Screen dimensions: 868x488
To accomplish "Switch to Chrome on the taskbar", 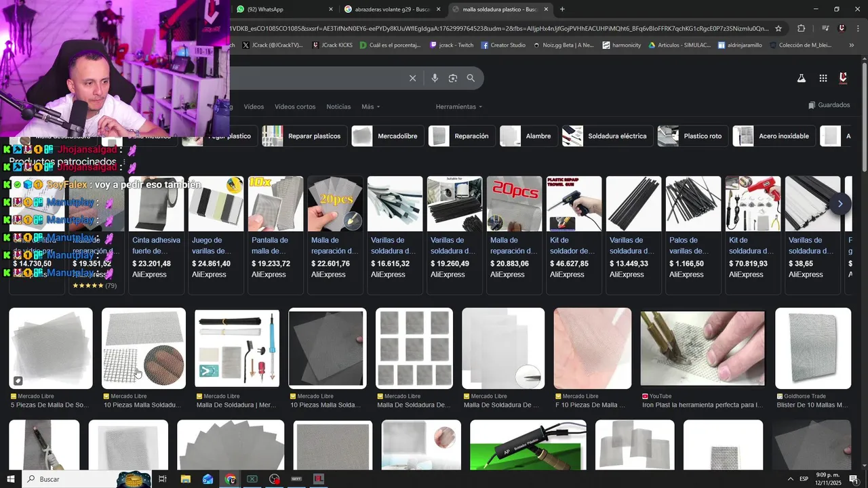I will tap(230, 479).
